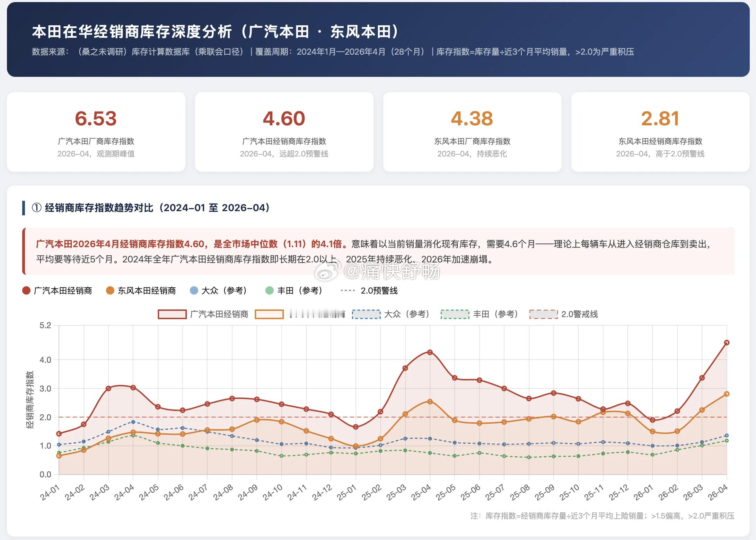The width and height of the screenshot is (756, 540).
Task: Select the green 丰田 data point at 26-04
Action: [x=727, y=441]
